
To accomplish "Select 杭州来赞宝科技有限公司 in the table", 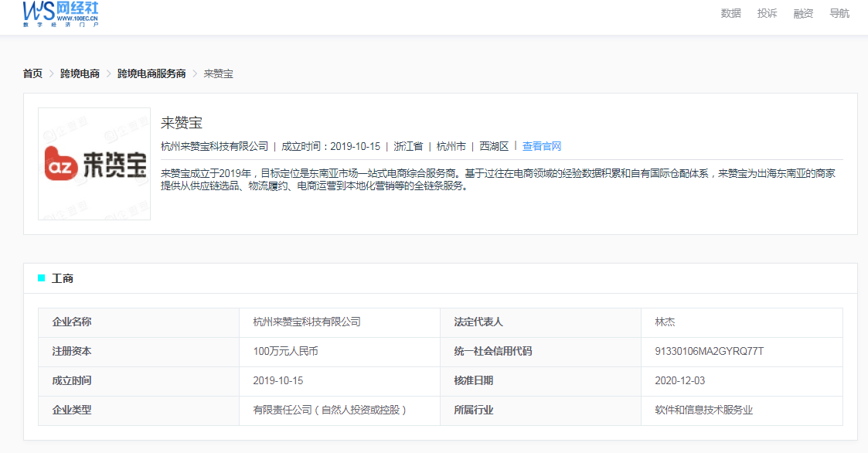I will 307,322.
